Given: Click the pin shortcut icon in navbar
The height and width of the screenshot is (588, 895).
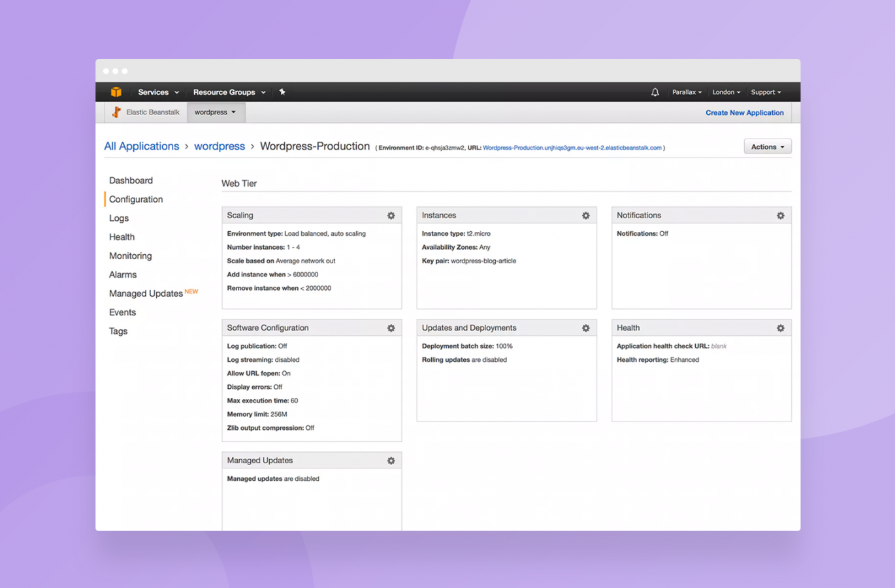Looking at the screenshot, I should click(282, 92).
